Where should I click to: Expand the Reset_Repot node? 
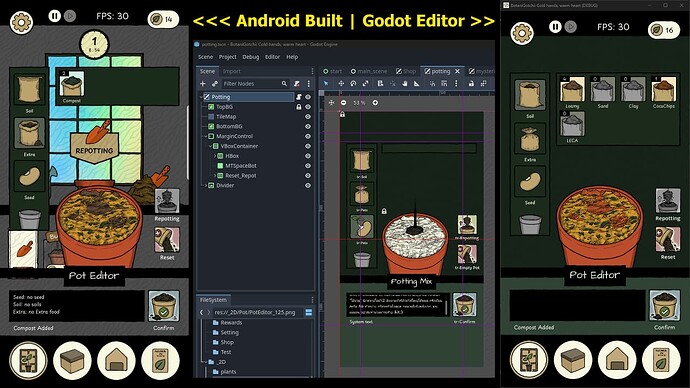215,176
